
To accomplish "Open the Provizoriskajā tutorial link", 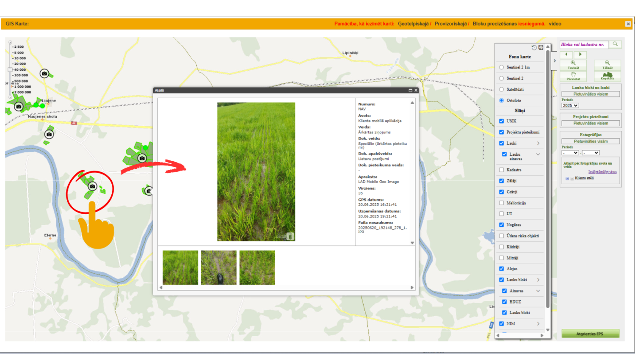I will (450, 24).
